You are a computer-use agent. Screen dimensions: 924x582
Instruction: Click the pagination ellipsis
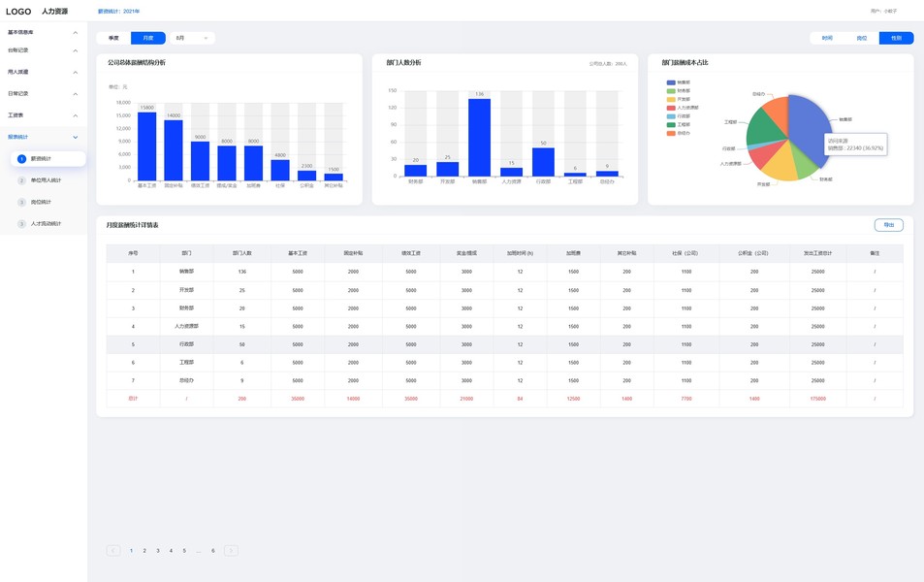click(x=199, y=551)
